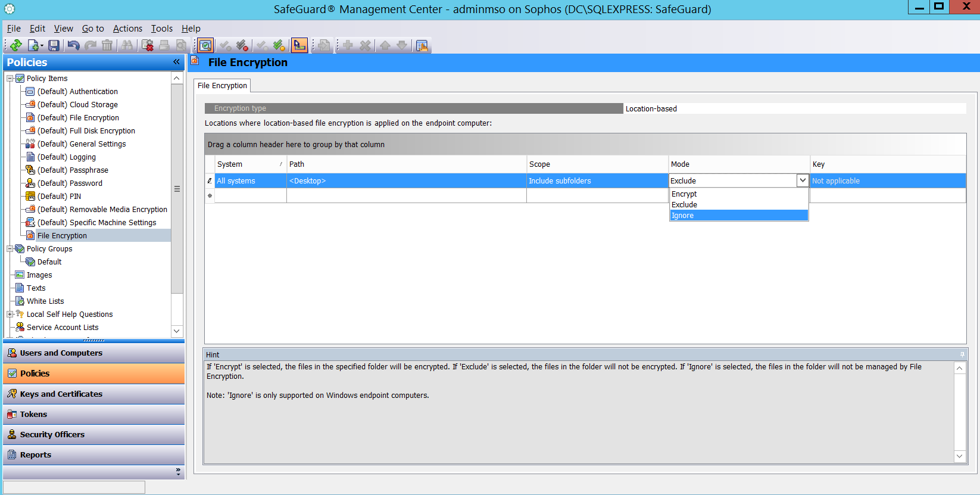The height and width of the screenshot is (495, 980).
Task: Click the grey export document toolbar icon
Action: click(x=324, y=45)
